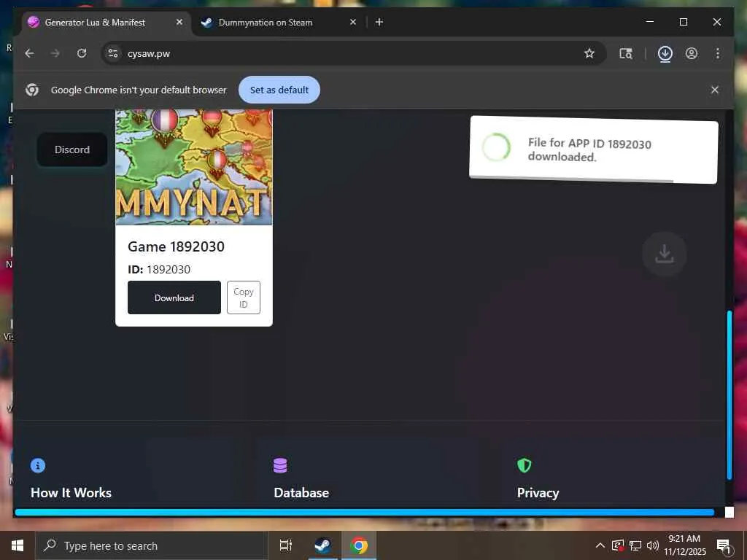Open the Chrome profile icon
The height and width of the screenshot is (560, 747).
692,53
